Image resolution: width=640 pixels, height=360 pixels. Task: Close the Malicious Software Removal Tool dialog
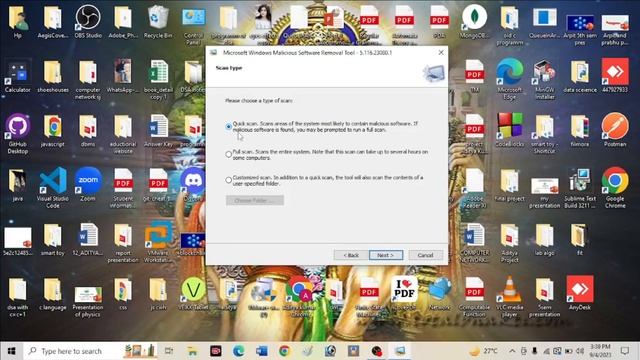click(441, 52)
